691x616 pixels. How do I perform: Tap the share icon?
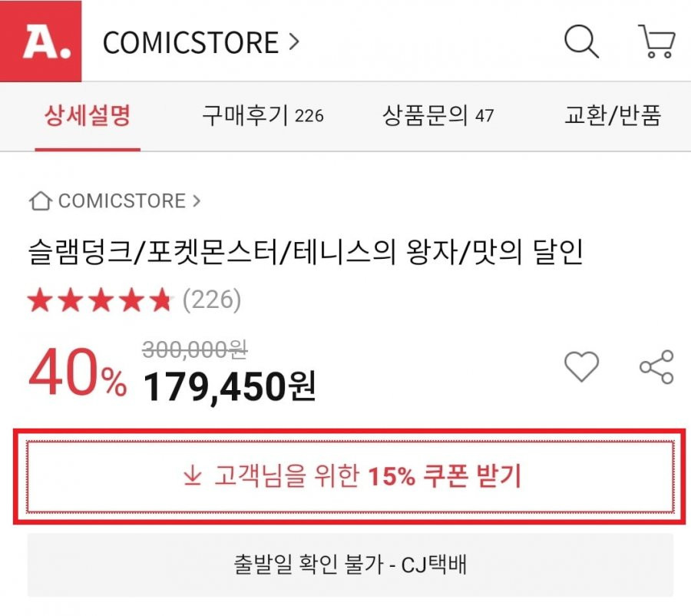coord(656,367)
